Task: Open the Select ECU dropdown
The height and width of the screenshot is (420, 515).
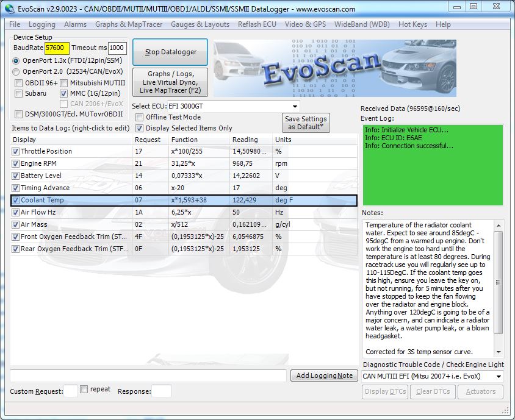Action: pyautogui.click(x=295, y=106)
